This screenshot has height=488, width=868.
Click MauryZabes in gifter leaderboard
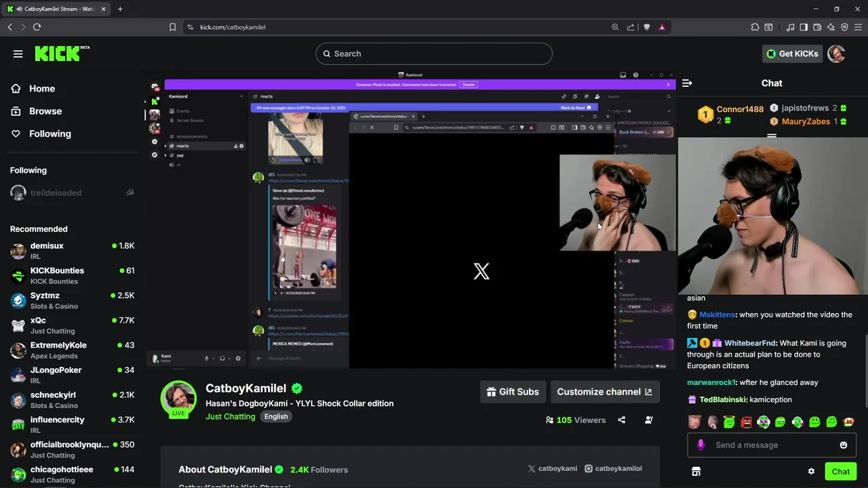(x=806, y=121)
